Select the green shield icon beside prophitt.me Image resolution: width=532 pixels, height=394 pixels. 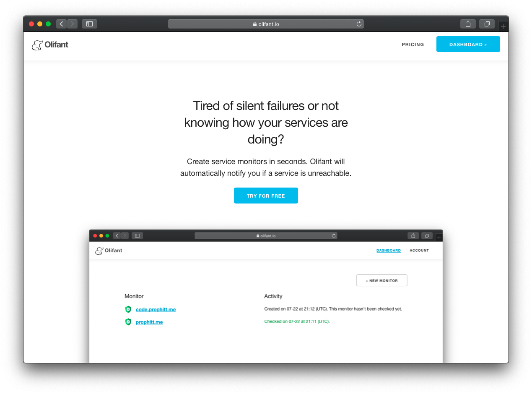128,322
